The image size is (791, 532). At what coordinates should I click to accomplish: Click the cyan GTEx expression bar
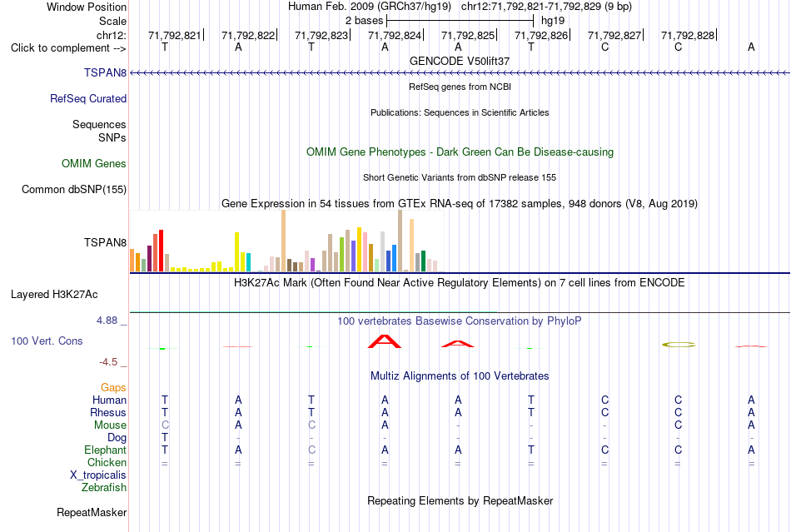248,262
